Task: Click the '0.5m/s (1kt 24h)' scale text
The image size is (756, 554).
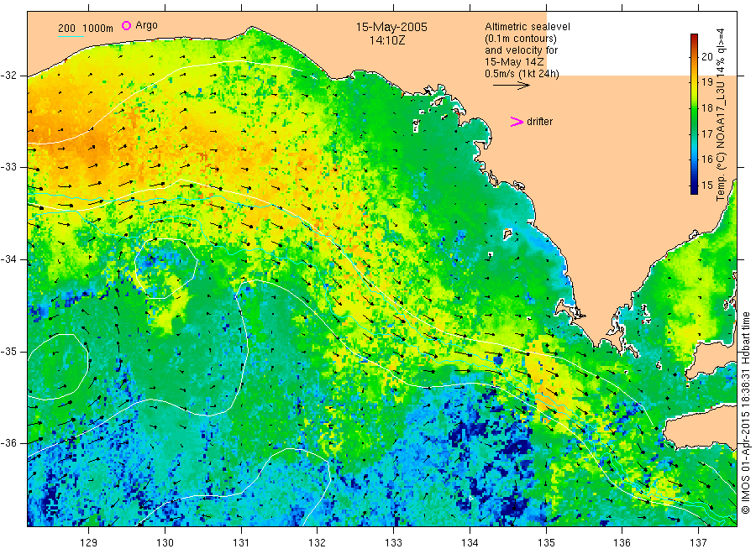Action: (522, 74)
